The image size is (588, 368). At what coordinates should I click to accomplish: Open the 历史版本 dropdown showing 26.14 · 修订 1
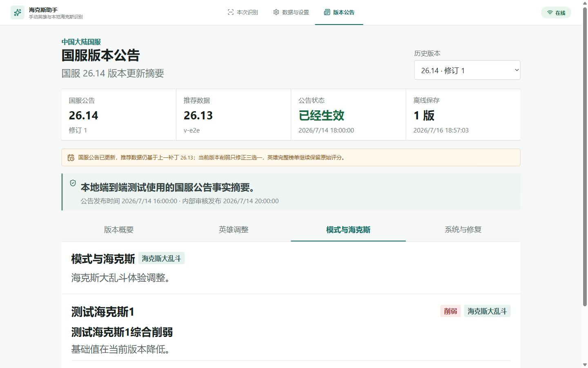(467, 70)
